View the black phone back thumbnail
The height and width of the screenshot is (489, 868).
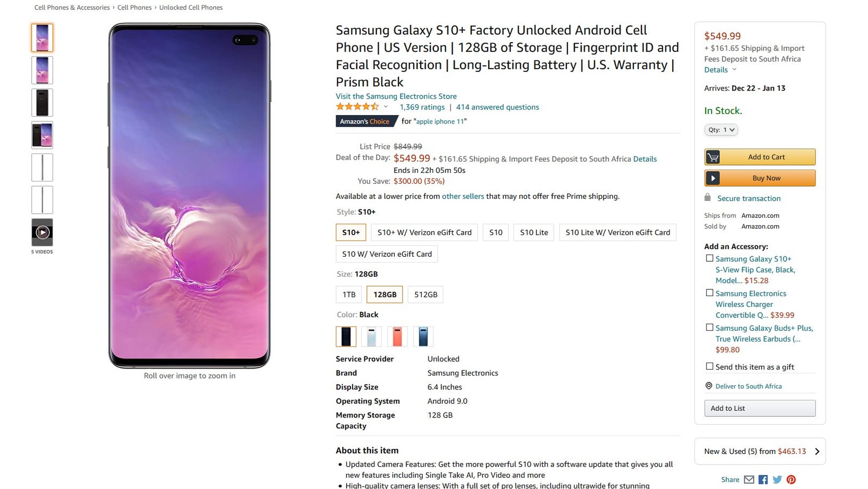(42, 103)
